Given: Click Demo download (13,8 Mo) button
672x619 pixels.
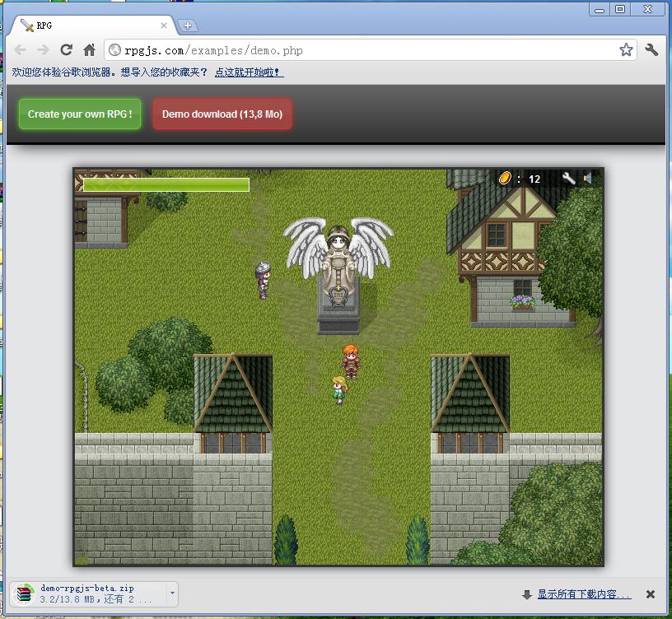Looking at the screenshot, I should [x=222, y=114].
